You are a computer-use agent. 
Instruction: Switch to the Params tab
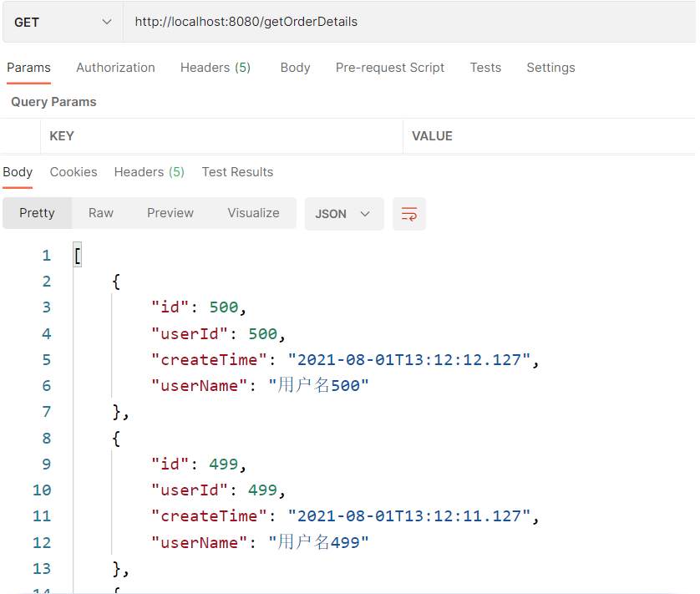pos(28,68)
